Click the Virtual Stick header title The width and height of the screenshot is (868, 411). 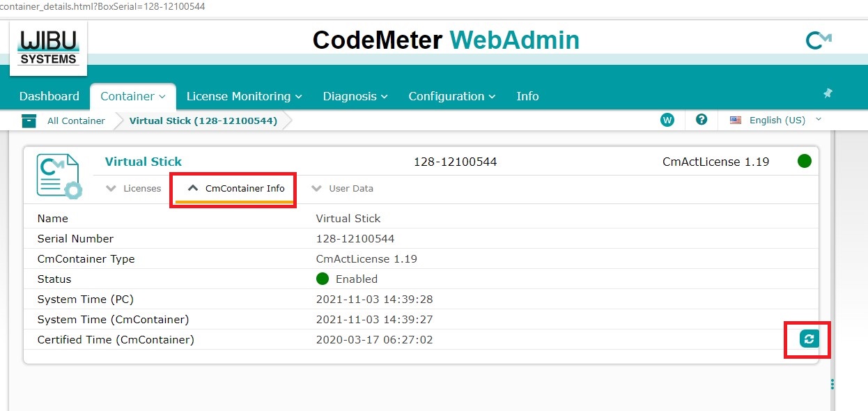pyautogui.click(x=143, y=162)
